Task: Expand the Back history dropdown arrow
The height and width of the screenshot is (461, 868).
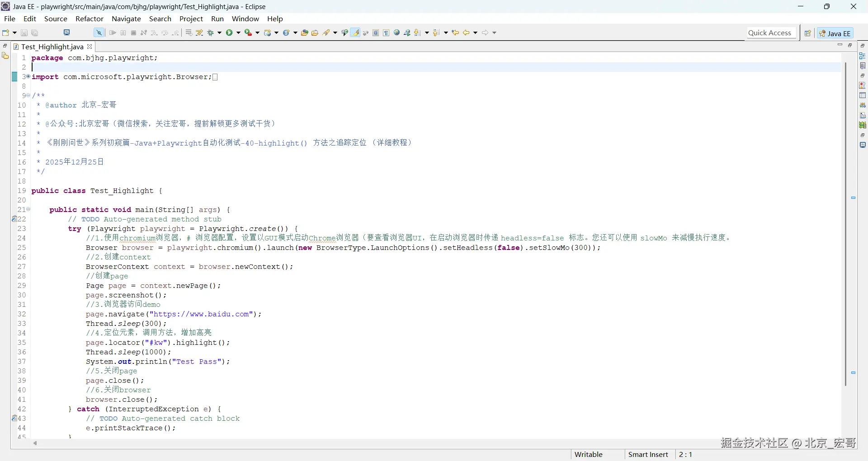Action: [476, 33]
